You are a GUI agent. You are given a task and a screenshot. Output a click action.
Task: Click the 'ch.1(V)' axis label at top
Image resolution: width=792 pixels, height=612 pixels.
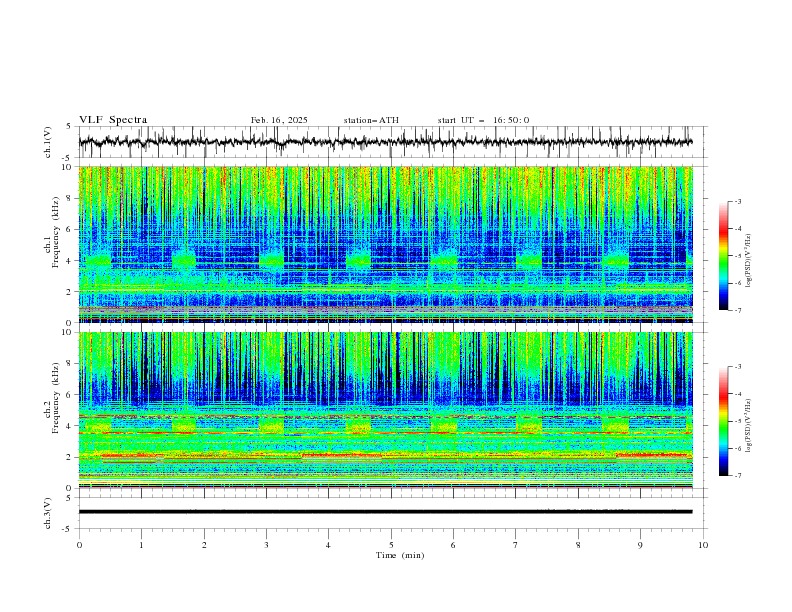(48, 142)
